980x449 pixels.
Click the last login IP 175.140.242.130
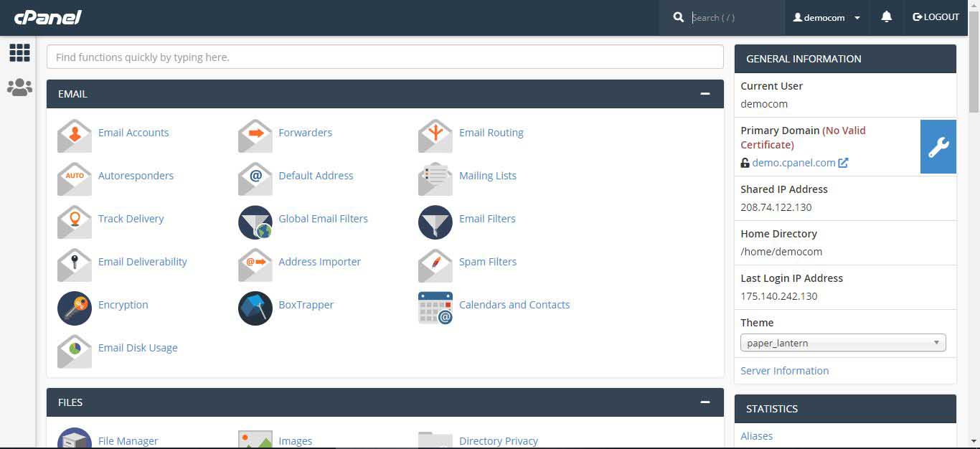(779, 296)
